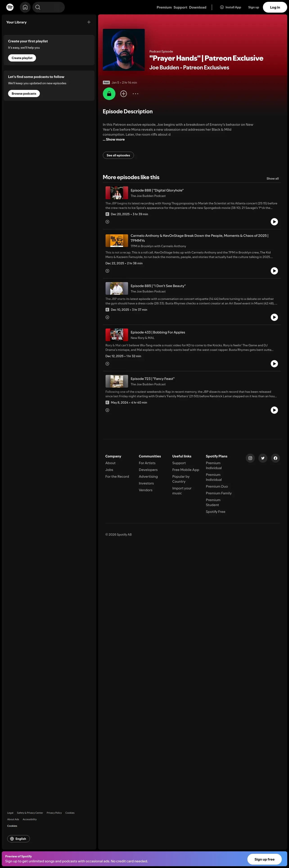
Task: Click Sign up free button
Action: (264, 860)
